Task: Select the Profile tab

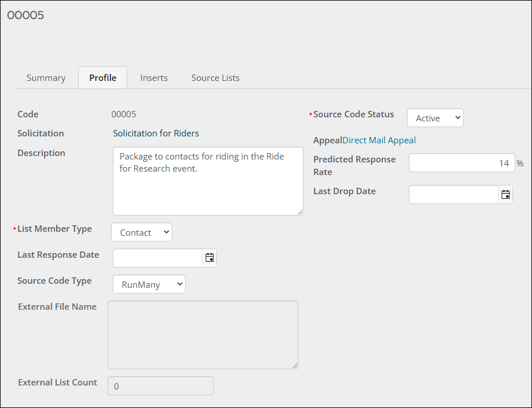Action: coord(103,77)
